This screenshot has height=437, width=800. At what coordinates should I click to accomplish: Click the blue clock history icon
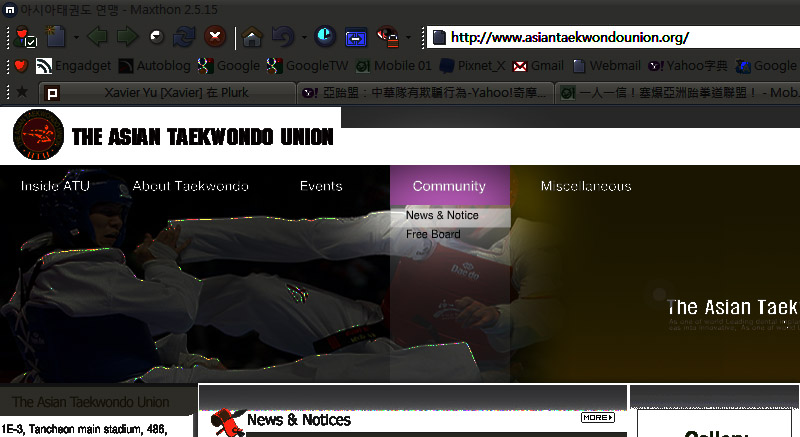click(324, 36)
